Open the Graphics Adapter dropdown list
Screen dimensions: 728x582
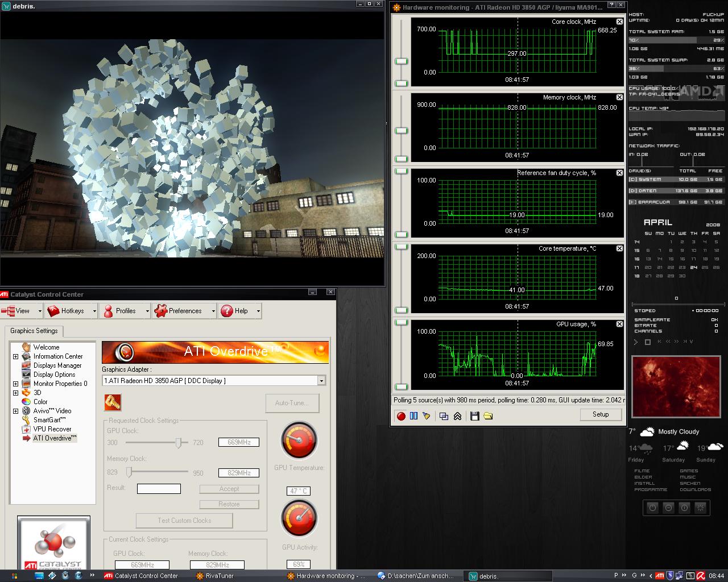321,381
